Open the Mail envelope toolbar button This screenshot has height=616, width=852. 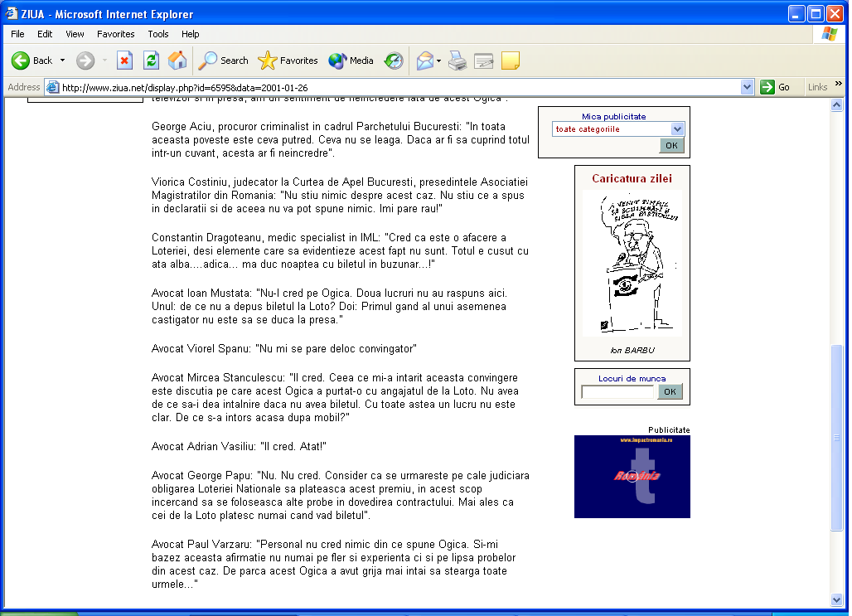pos(425,61)
